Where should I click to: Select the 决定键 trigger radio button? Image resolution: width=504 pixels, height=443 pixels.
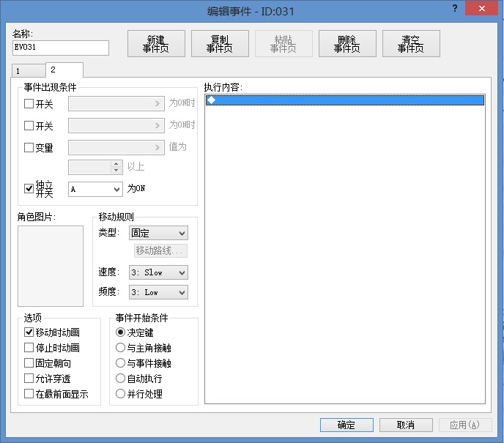tap(120, 332)
